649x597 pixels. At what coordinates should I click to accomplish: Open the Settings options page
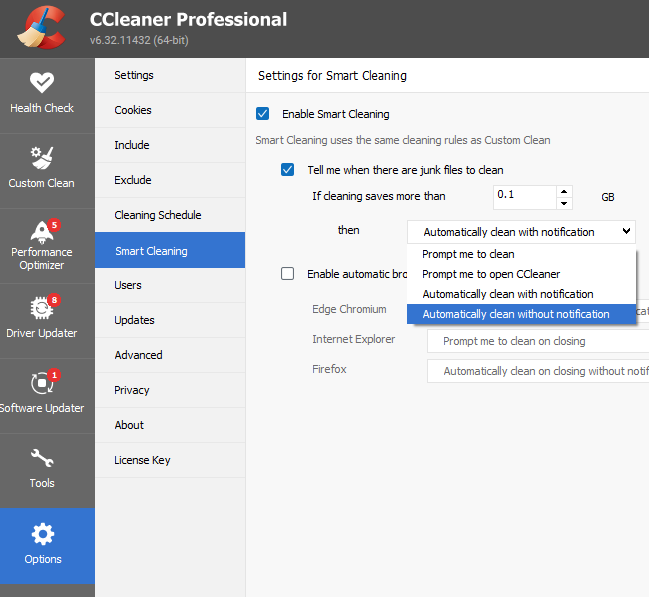170,75
